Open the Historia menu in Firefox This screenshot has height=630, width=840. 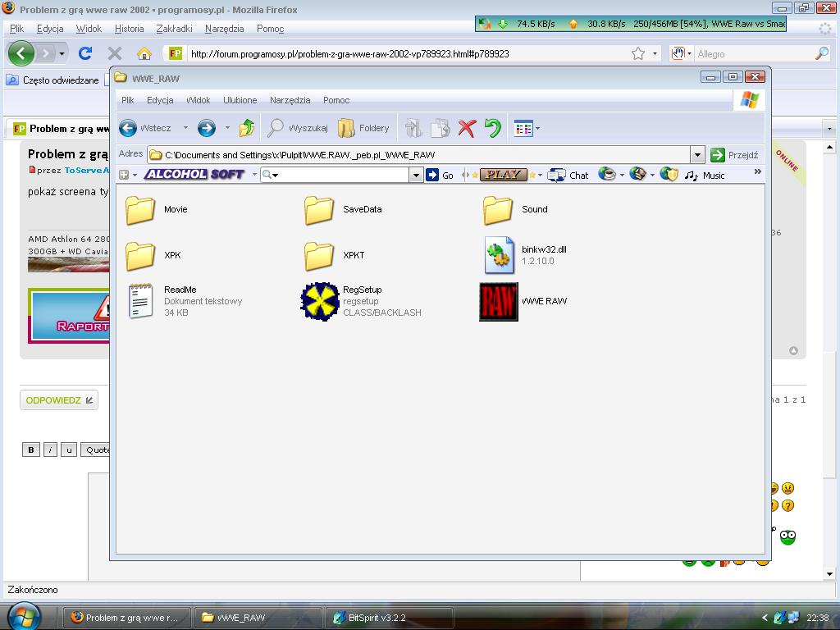coord(129,29)
